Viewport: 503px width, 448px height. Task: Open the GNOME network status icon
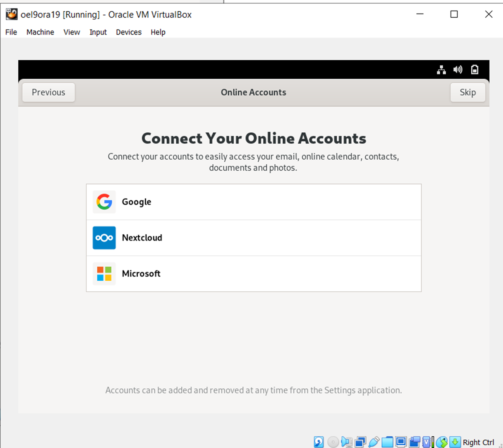click(441, 70)
